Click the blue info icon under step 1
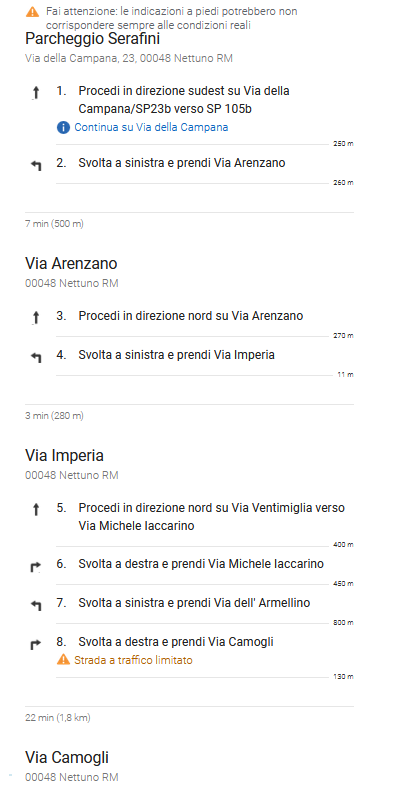Viewport: 414px width, 802px height. 63,128
